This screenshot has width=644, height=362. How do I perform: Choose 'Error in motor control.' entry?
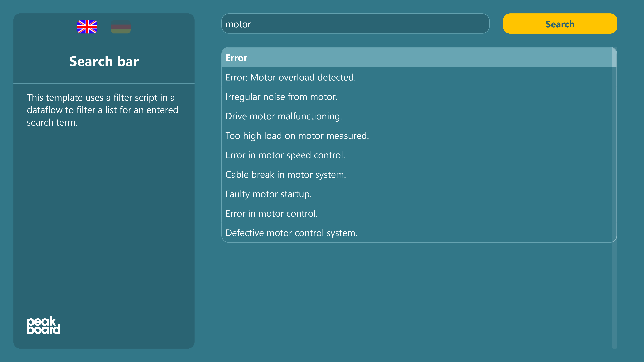click(x=417, y=214)
